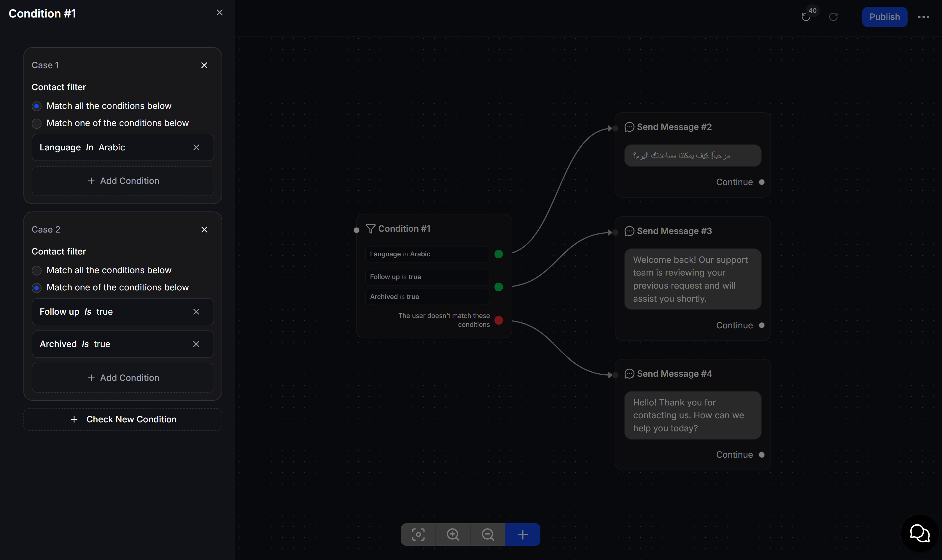Select the Send Message #4 node title
Image resolution: width=942 pixels, height=560 pixels.
coord(674,374)
